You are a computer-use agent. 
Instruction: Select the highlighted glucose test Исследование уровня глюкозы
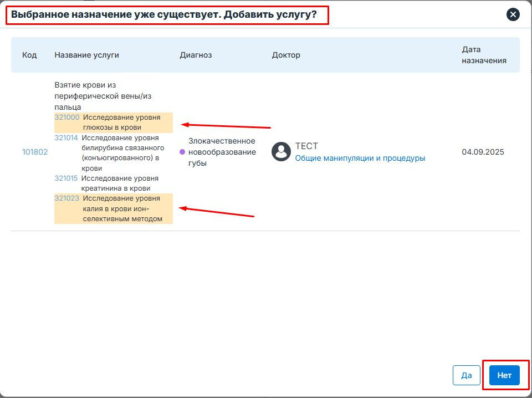(x=120, y=123)
